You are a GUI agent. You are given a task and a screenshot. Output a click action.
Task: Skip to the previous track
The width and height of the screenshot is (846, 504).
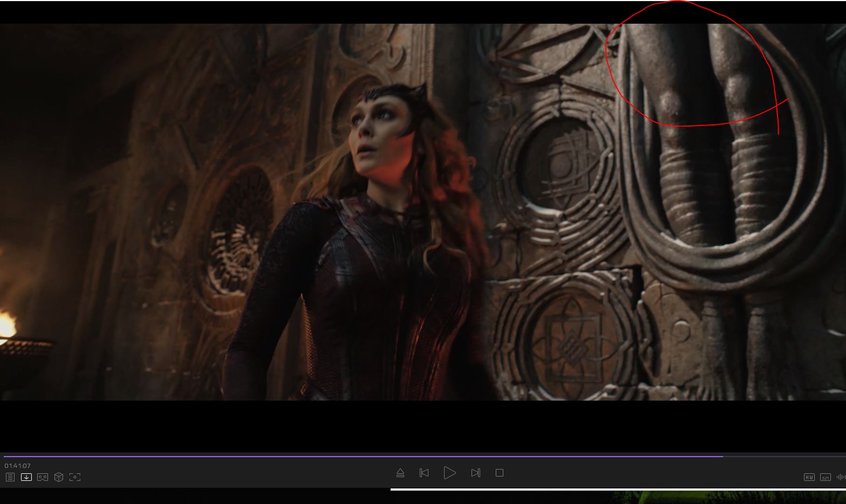(424, 473)
